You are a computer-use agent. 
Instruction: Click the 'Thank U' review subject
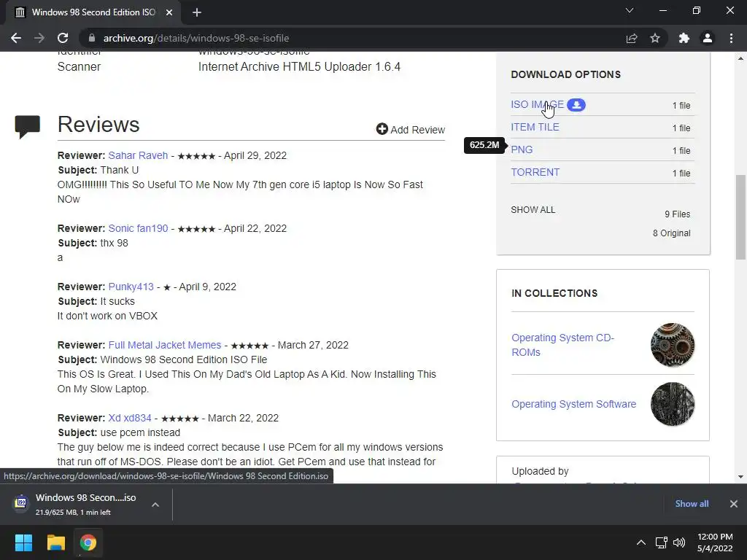[119, 170]
